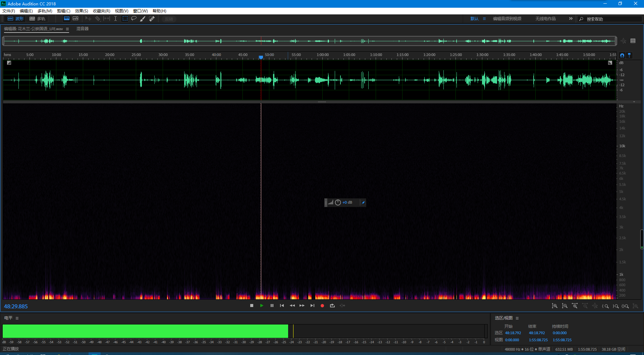Click the Zoom In amplitude icon
This screenshot has height=355, width=644.
tap(555, 306)
